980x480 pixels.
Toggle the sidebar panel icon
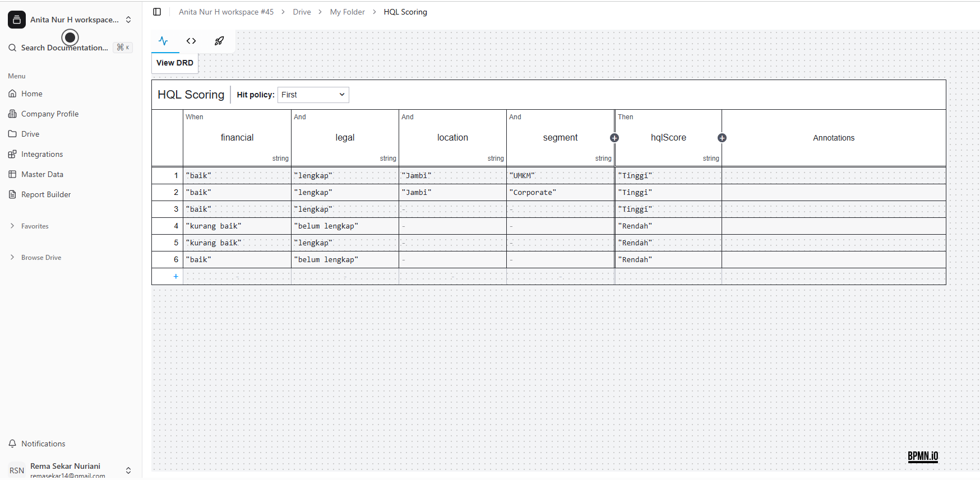coord(157,12)
